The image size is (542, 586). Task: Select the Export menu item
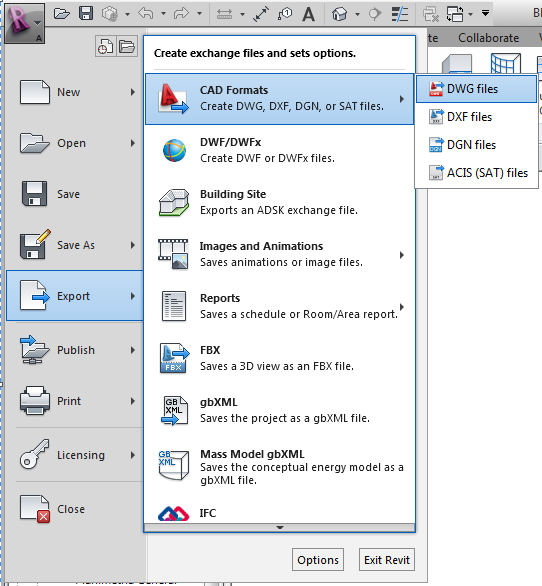coord(75,296)
